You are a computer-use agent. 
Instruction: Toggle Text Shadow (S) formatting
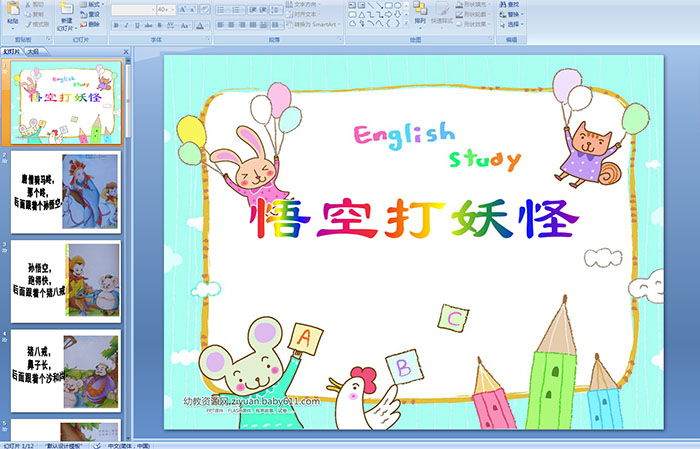pos(159,25)
